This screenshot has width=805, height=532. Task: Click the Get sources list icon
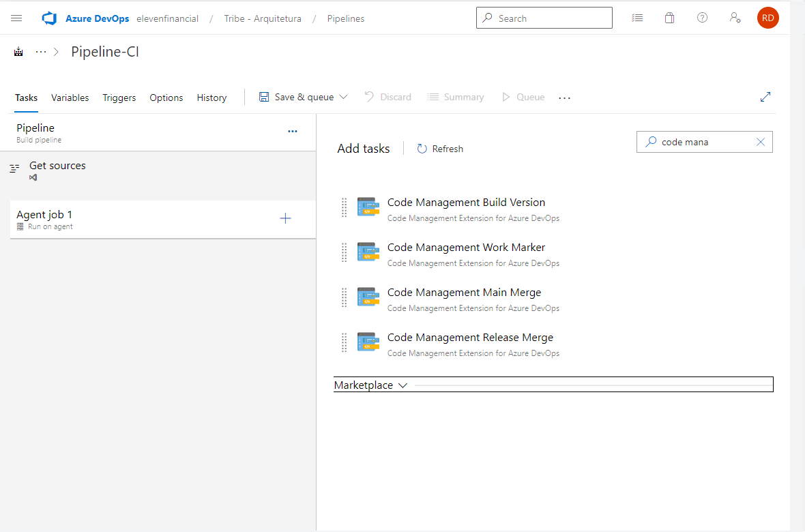(14, 168)
